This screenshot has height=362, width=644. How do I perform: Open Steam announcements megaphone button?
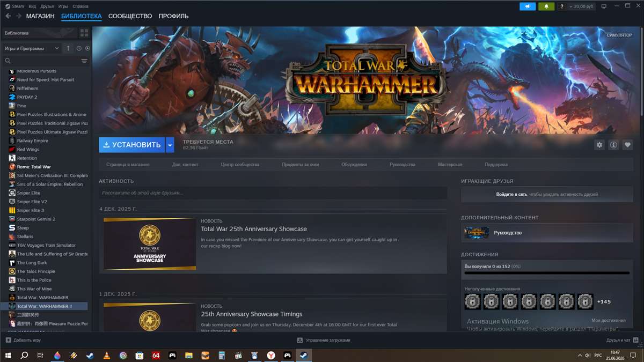pyautogui.click(x=528, y=6)
